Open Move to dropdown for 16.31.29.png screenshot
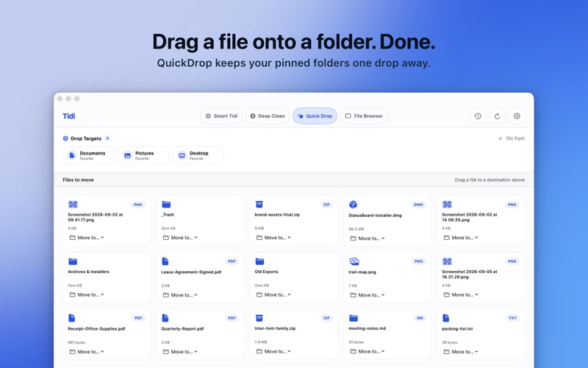The height and width of the screenshot is (368, 588). point(461,295)
